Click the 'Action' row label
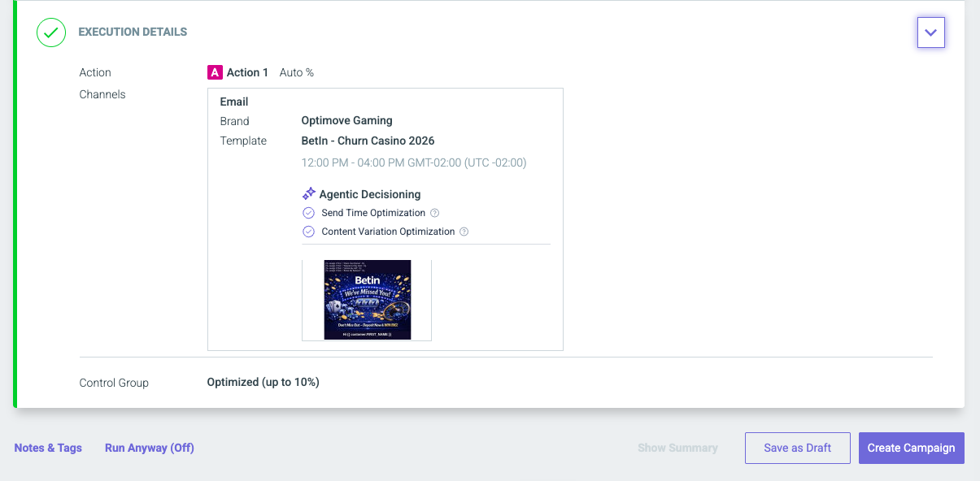 point(95,72)
